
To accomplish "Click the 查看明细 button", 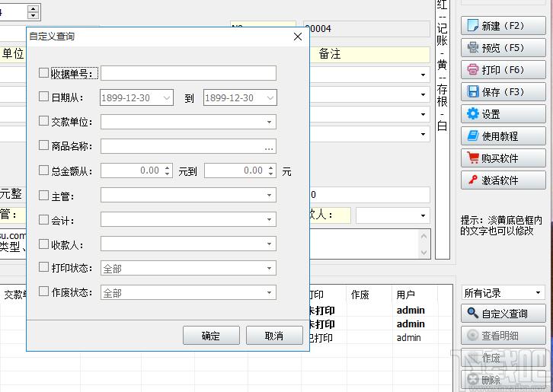I will (503, 335).
